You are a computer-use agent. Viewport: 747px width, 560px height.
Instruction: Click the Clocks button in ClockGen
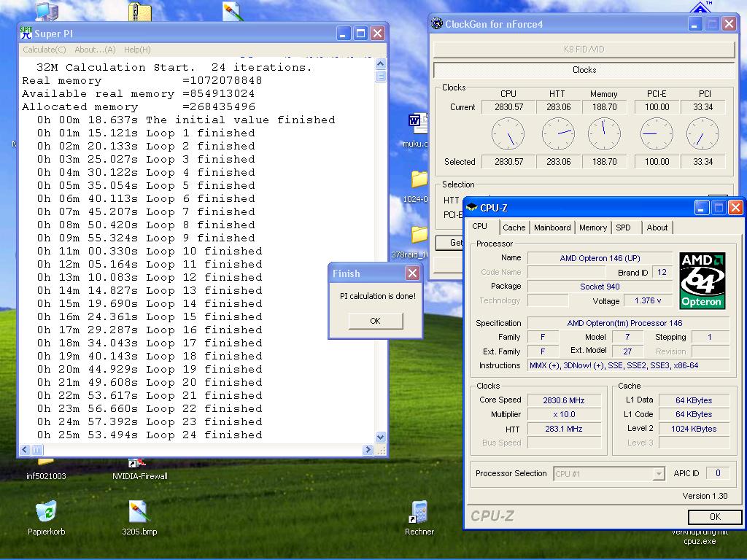click(x=584, y=70)
